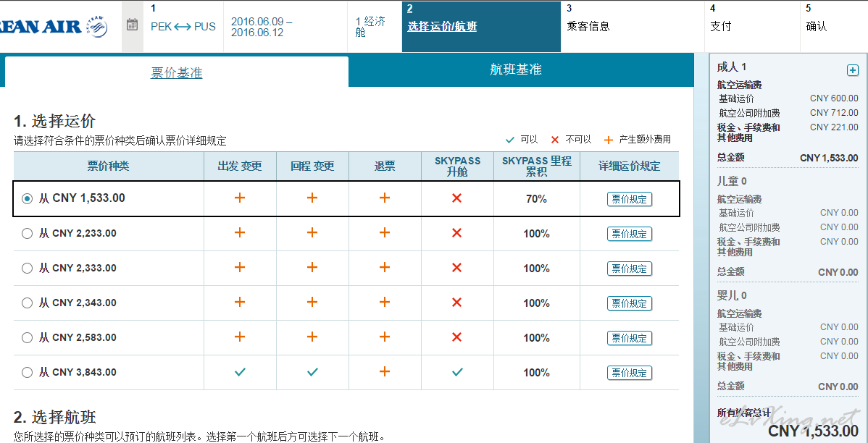The image size is (868, 443).
Task: Click the 儿童 0 heading in summary
Action: [x=732, y=181]
